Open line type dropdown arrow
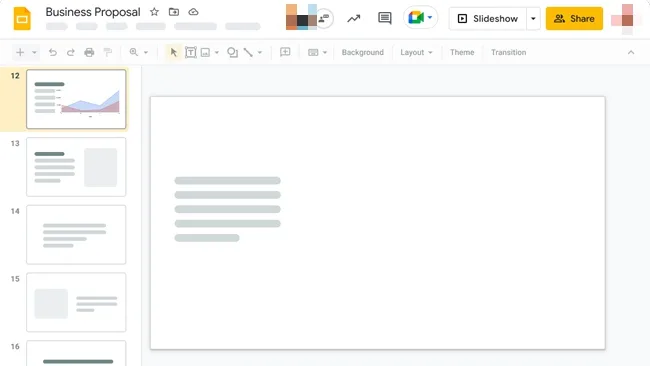The image size is (650, 366). tap(260, 53)
